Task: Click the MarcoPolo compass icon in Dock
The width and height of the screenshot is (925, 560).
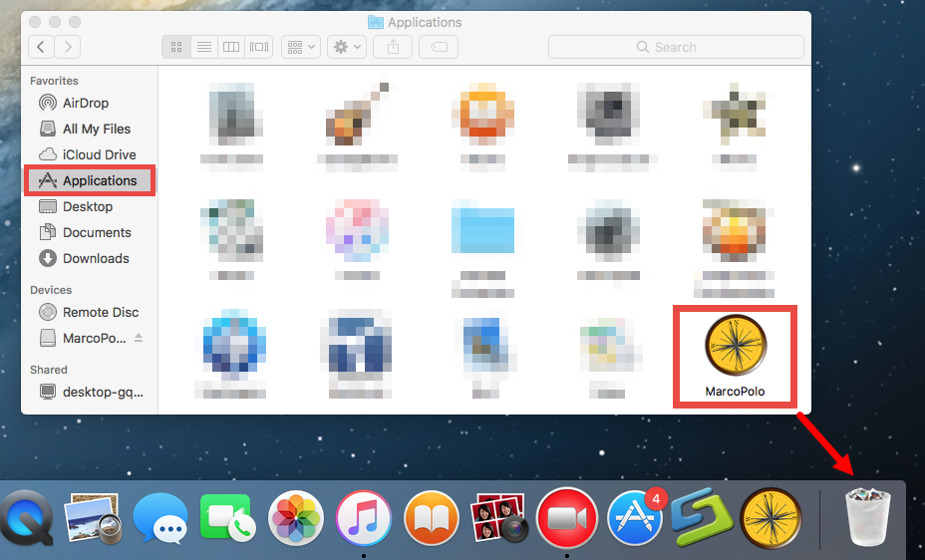Action: [771, 519]
